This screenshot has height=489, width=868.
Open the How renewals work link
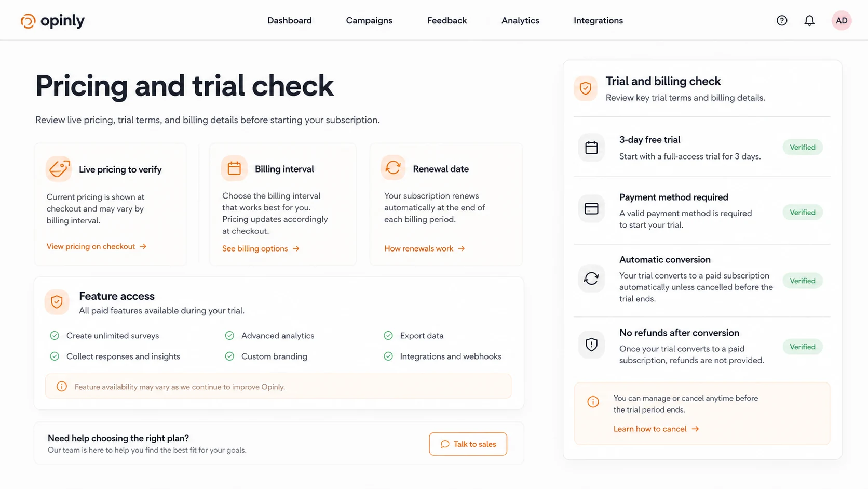pos(425,248)
